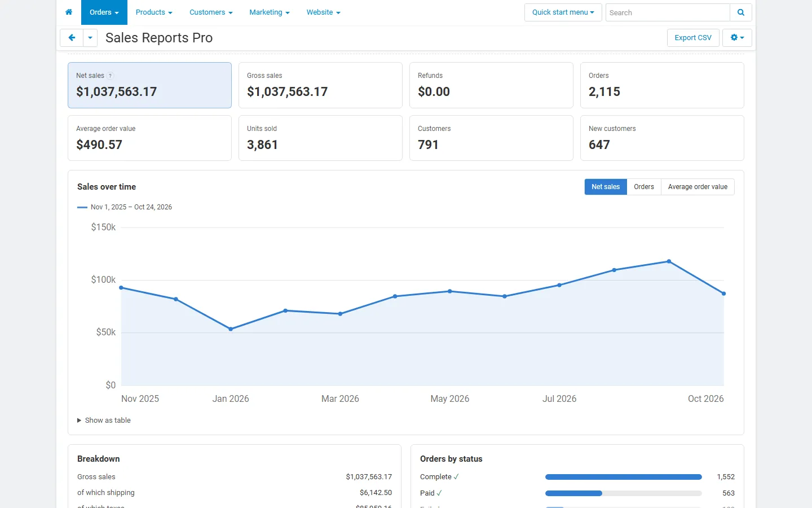Click the $6,142.50 shipping amount

(x=376, y=493)
